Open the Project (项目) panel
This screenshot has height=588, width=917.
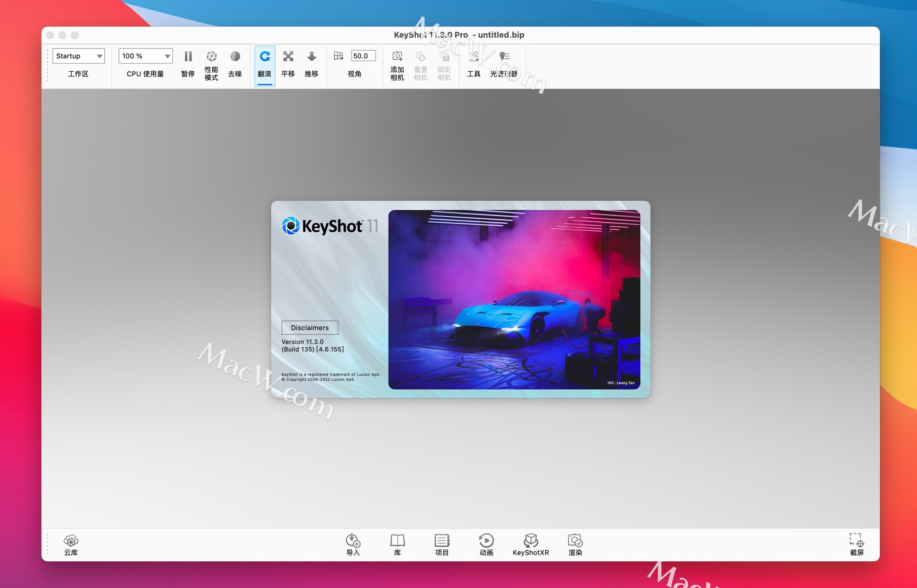442,545
